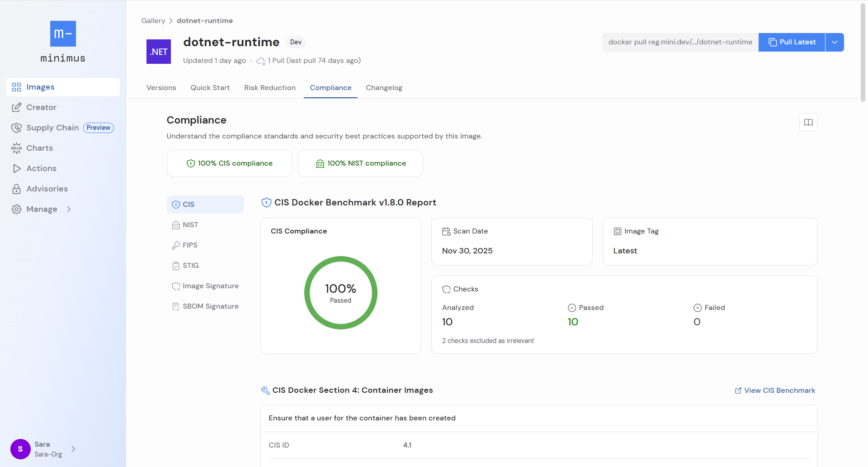Open Charts via the helm icon

[x=17, y=148]
